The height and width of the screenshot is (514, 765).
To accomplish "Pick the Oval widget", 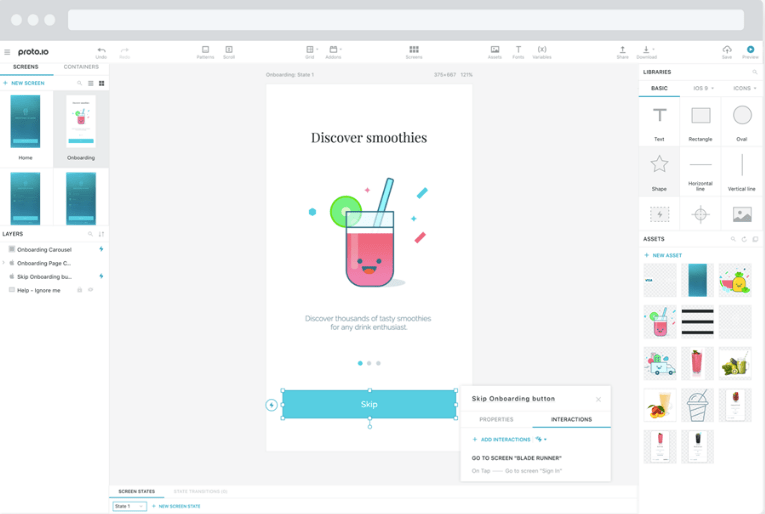I will click(742, 122).
